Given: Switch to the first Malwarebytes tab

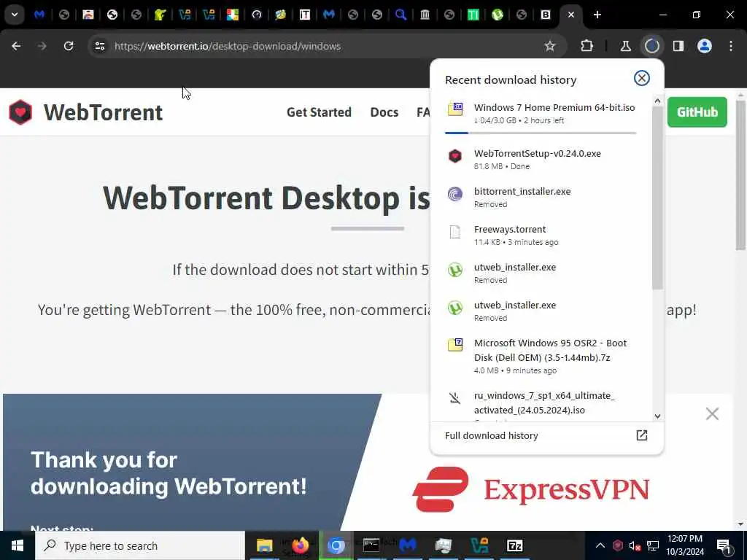Looking at the screenshot, I should (39, 15).
